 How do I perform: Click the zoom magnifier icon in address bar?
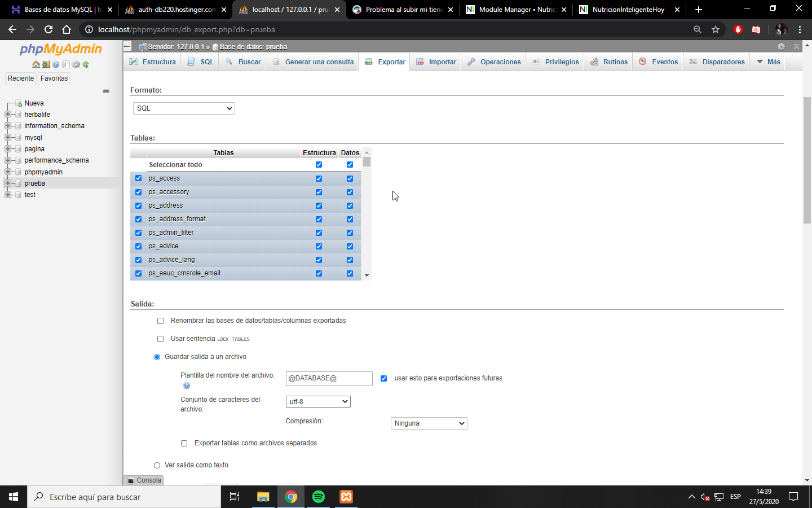698,29
